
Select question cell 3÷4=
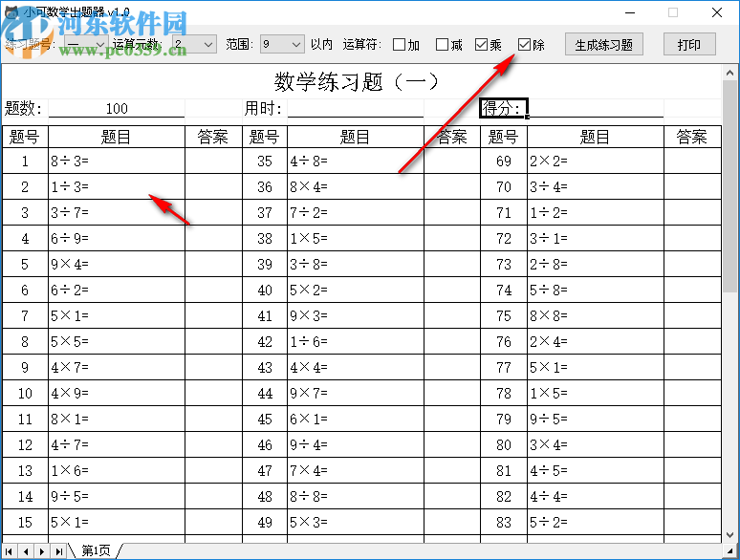coord(596,186)
